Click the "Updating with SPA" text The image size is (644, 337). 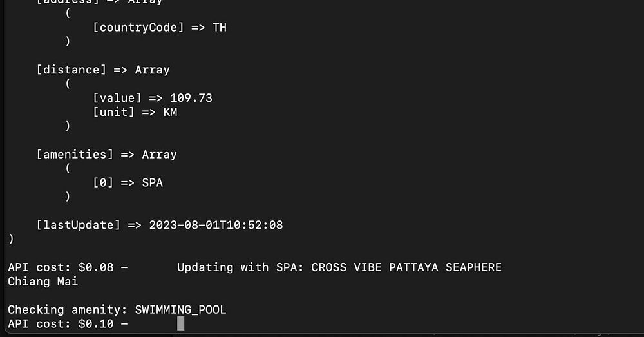click(x=237, y=267)
